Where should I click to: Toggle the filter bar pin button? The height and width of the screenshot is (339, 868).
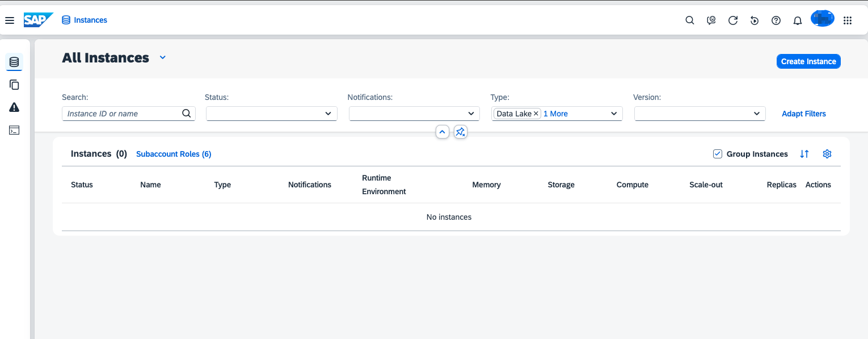461,132
